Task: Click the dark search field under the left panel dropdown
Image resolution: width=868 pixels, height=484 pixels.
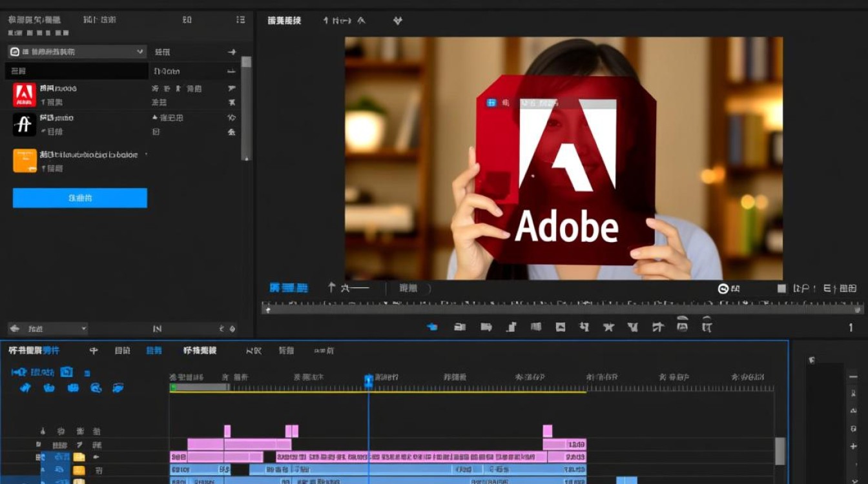Action: [77, 71]
